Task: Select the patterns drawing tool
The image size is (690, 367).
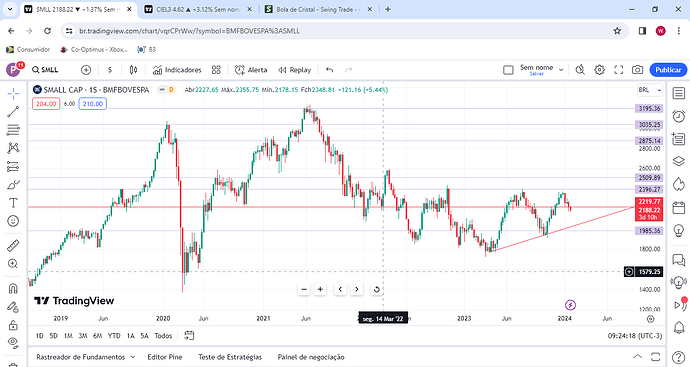Action: pos(13,148)
